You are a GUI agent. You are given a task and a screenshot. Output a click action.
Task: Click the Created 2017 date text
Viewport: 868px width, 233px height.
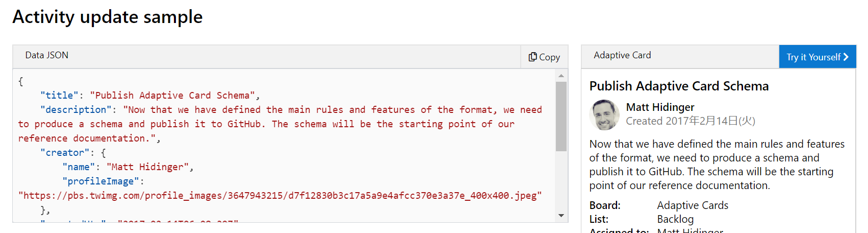click(x=691, y=121)
